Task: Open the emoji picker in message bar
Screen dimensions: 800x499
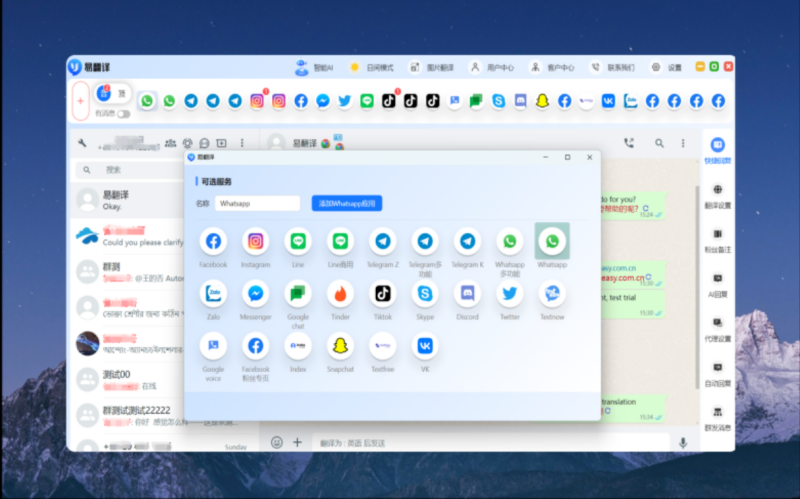Action: pyautogui.click(x=277, y=442)
